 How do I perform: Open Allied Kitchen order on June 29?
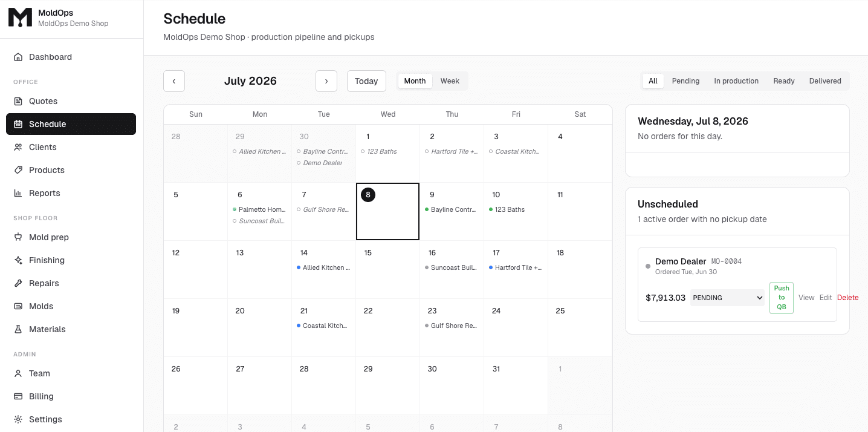tap(259, 151)
